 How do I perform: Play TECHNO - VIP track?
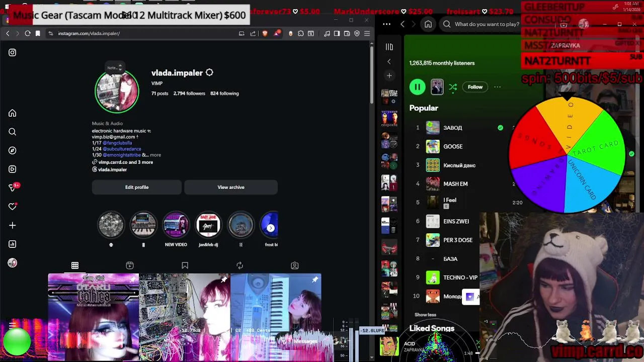click(x=460, y=277)
